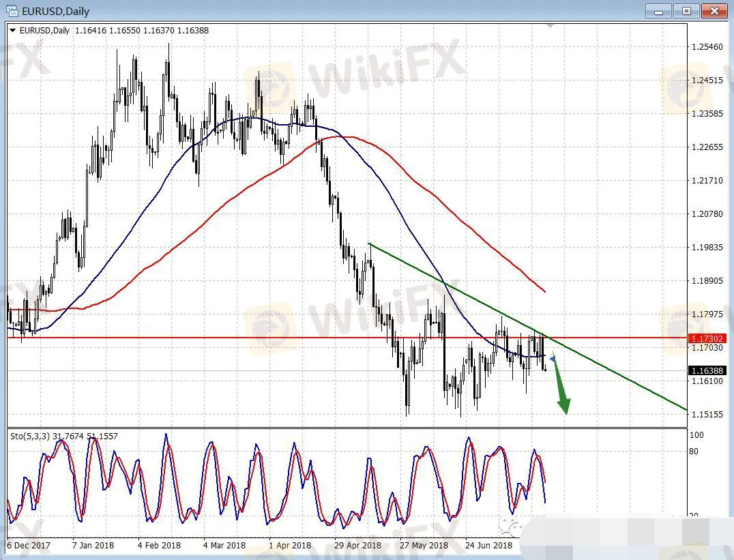The width and height of the screenshot is (734, 560).
Task: Click the 1.15155 value on price scale
Action: [x=706, y=414]
